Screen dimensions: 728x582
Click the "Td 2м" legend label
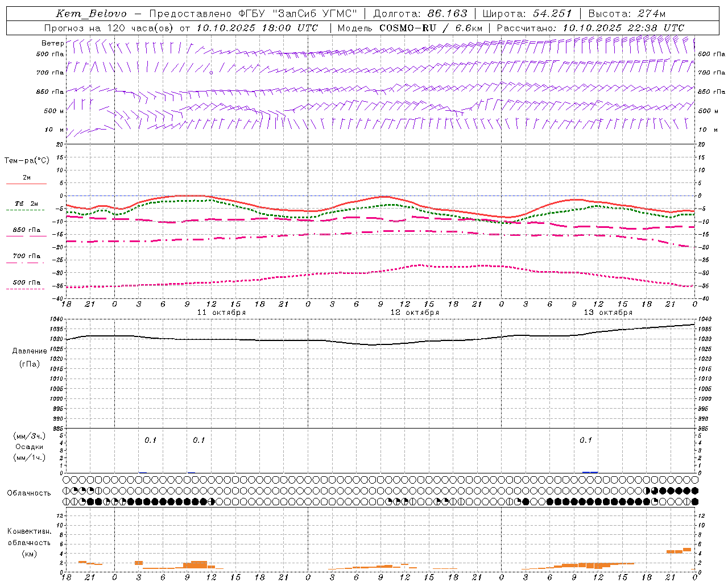27,203
